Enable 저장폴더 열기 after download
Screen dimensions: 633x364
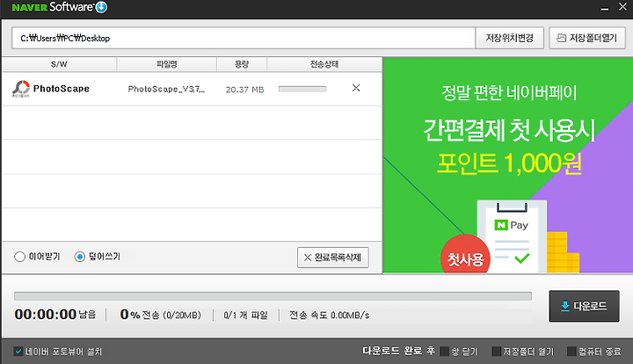point(496,352)
